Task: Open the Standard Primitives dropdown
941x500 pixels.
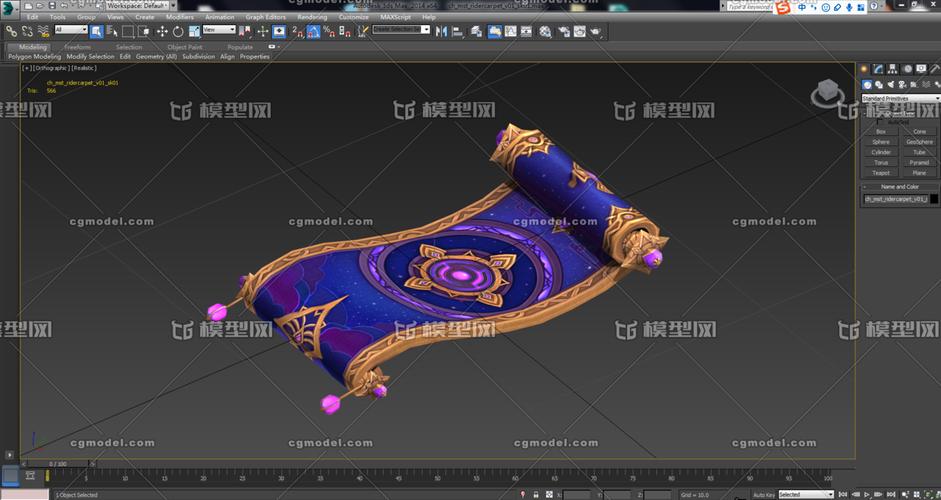Action: [x=900, y=98]
